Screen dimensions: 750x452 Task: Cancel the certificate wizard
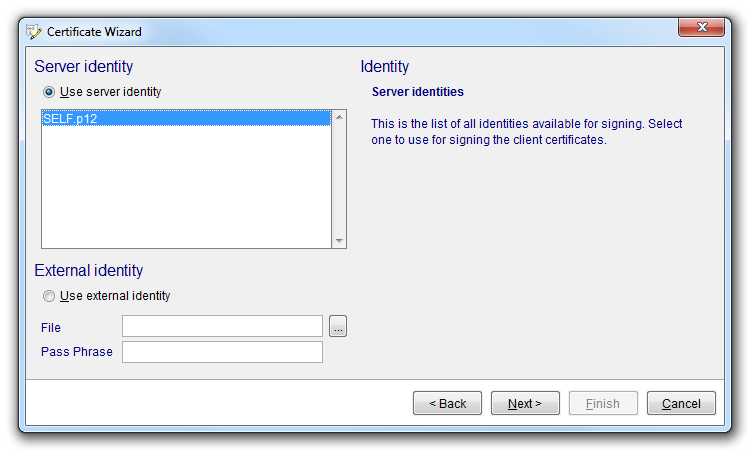(681, 403)
